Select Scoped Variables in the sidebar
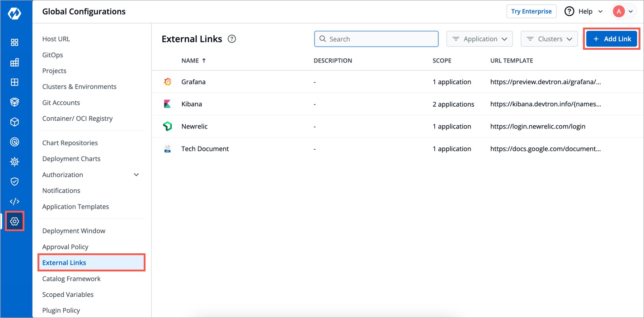The height and width of the screenshot is (318, 644). pyautogui.click(x=68, y=294)
